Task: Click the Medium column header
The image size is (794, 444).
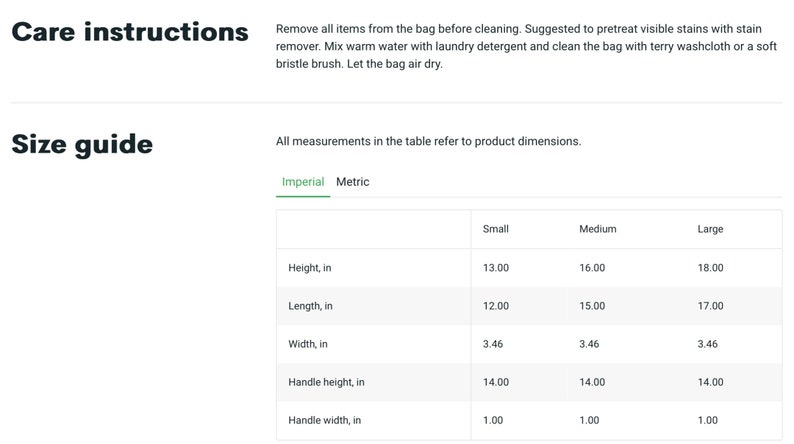Action: pyautogui.click(x=598, y=229)
